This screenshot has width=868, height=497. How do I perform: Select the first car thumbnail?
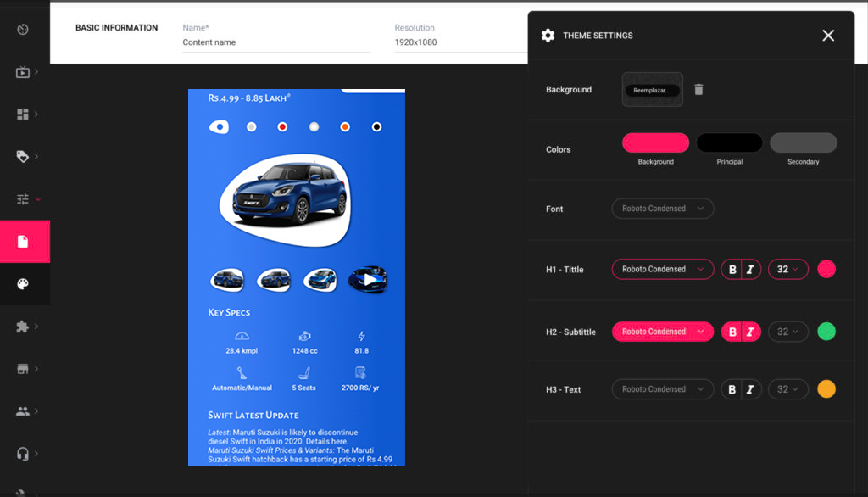[x=227, y=280]
